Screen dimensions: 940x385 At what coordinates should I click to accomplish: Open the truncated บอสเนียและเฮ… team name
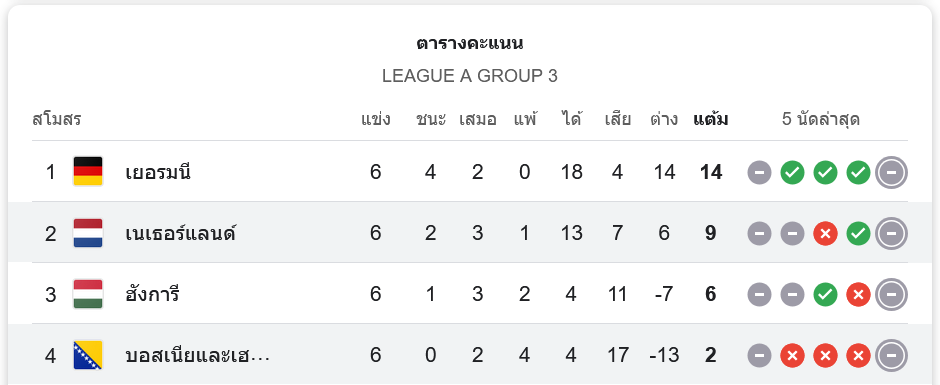point(198,356)
